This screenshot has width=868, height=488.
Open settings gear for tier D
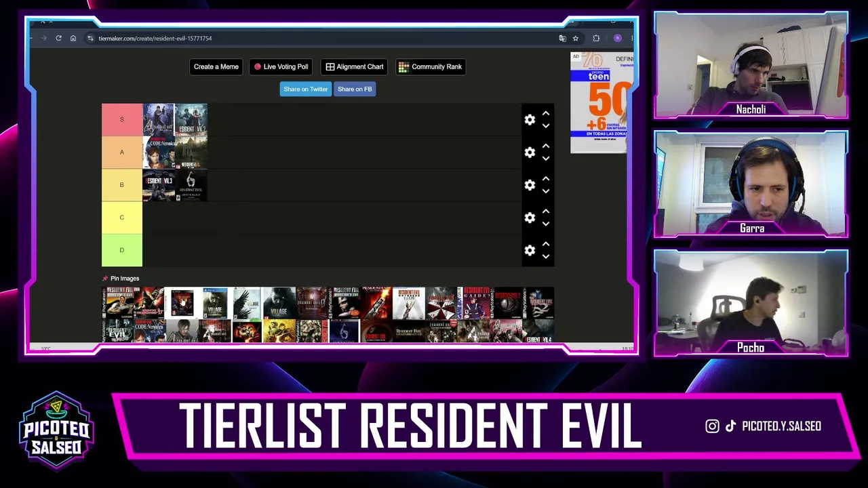pos(530,250)
